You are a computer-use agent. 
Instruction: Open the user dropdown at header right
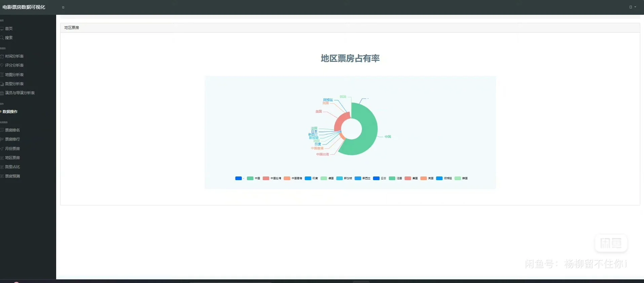click(633, 7)
